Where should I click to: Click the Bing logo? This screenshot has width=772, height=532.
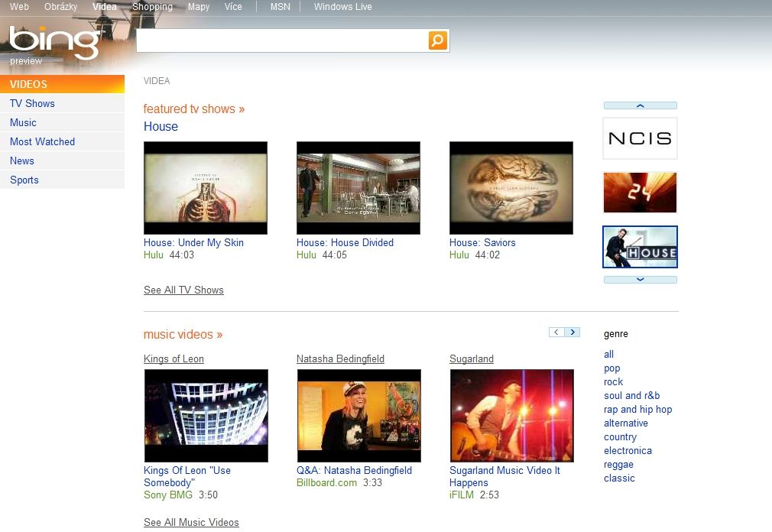click(x=56, y=43)
